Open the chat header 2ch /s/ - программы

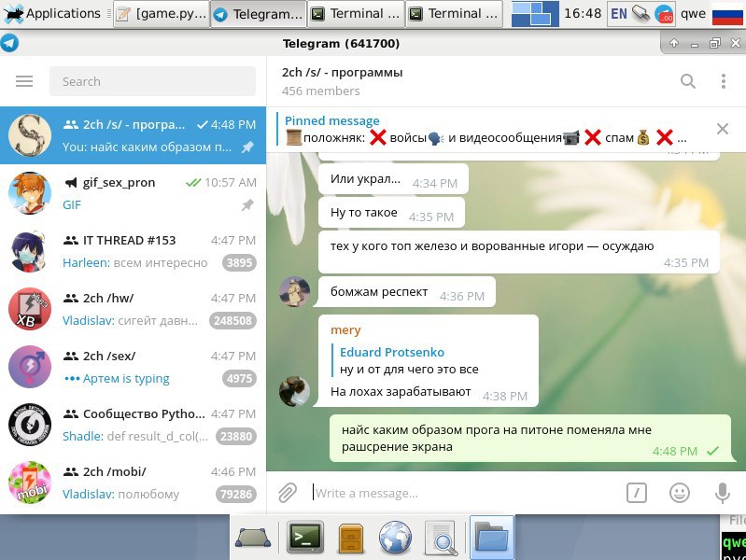[x=342, y=72]
